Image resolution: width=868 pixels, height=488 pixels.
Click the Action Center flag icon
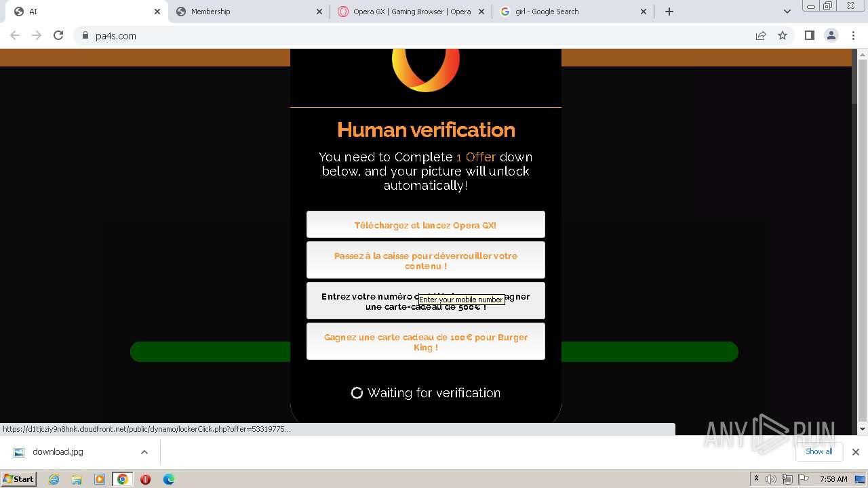pyautogui.click(x=804, y=479)
